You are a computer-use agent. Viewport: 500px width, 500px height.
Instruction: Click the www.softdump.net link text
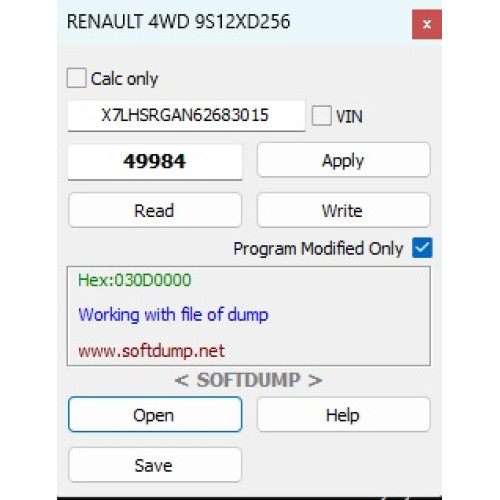(x=151, y=351)
